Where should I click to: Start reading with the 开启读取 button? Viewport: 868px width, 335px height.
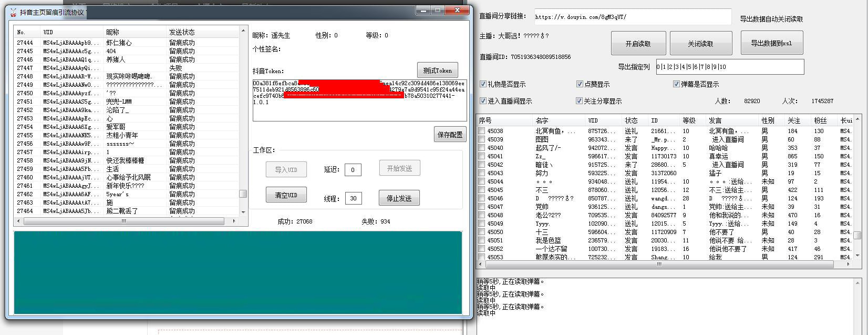(x=638, y=44)
